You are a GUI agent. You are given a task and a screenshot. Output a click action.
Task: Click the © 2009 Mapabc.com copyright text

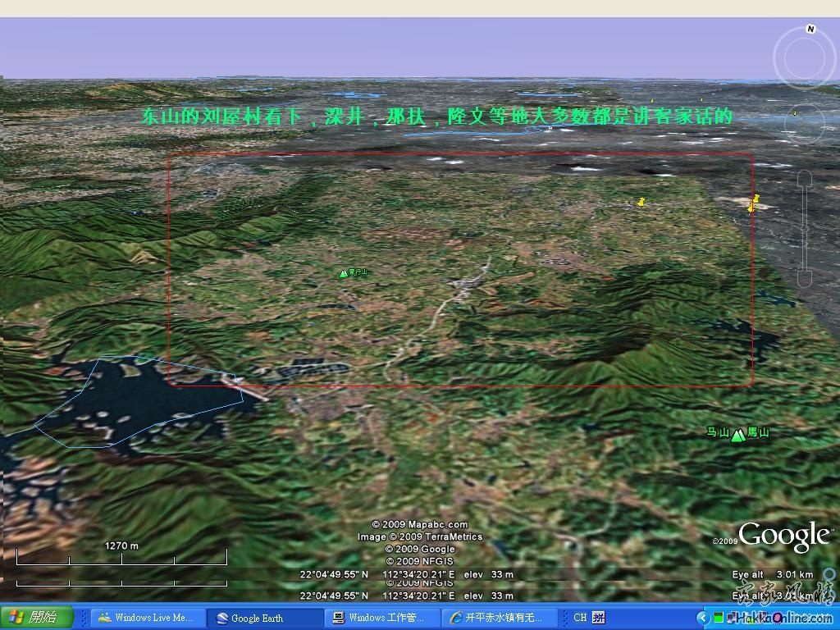point(420,525)
